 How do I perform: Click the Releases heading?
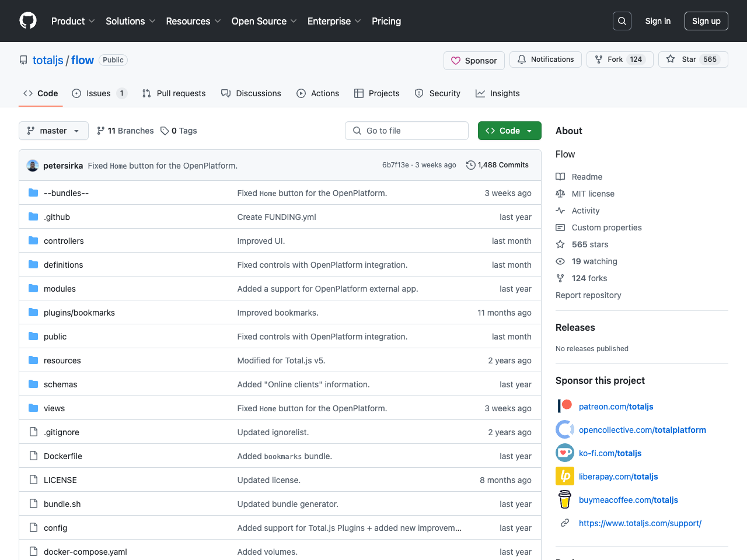click(575, 327)
